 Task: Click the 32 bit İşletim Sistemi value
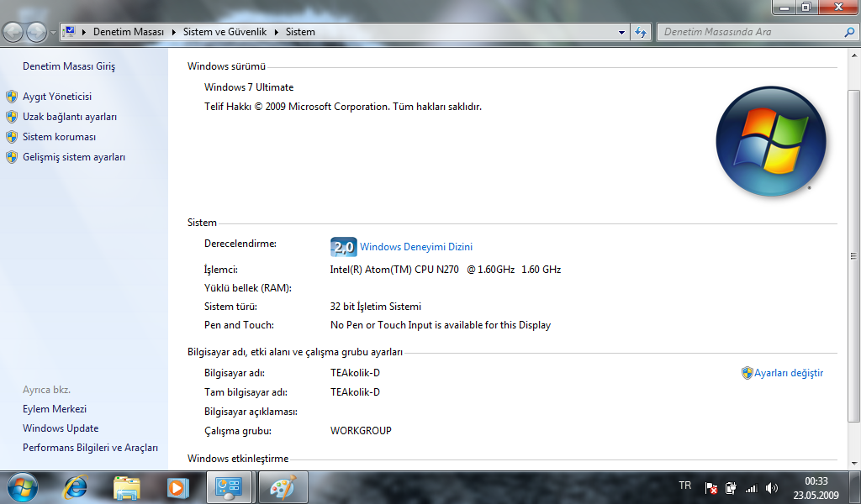376,307
